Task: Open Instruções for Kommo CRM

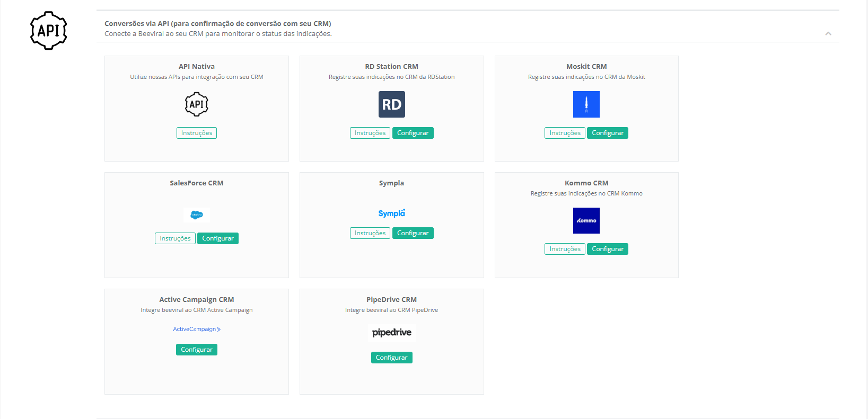Action: pyautogui.click(x=565, y=249)
